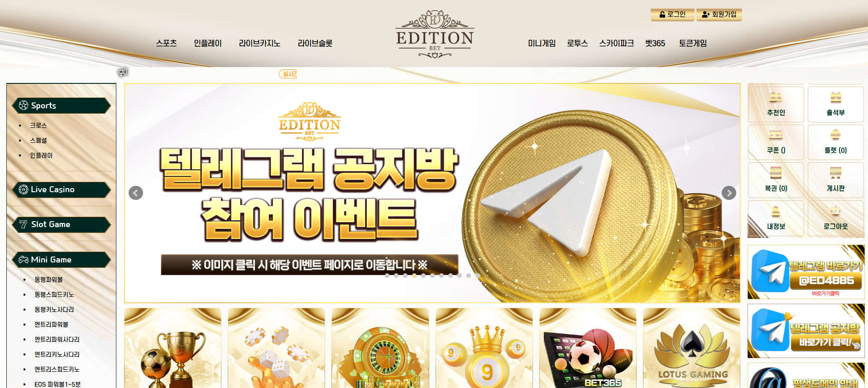Image resolution: width=868 pixels, height=388 pixels.
Task: Open the 복권 lottery icon tile
Action: tap(776, 180)
